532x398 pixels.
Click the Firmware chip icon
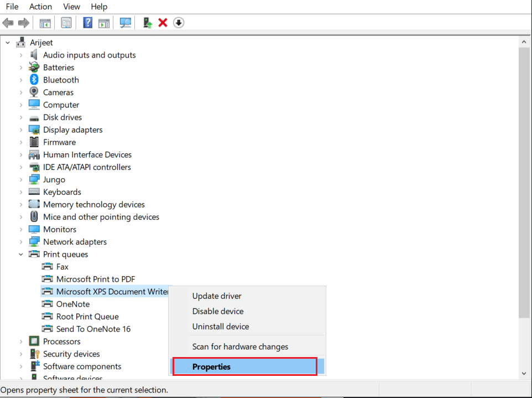tap(34, 142)
